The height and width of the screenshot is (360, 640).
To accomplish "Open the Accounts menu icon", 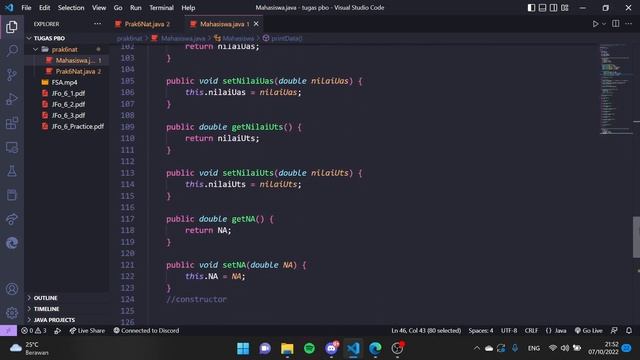I will [x=12, y=289].
